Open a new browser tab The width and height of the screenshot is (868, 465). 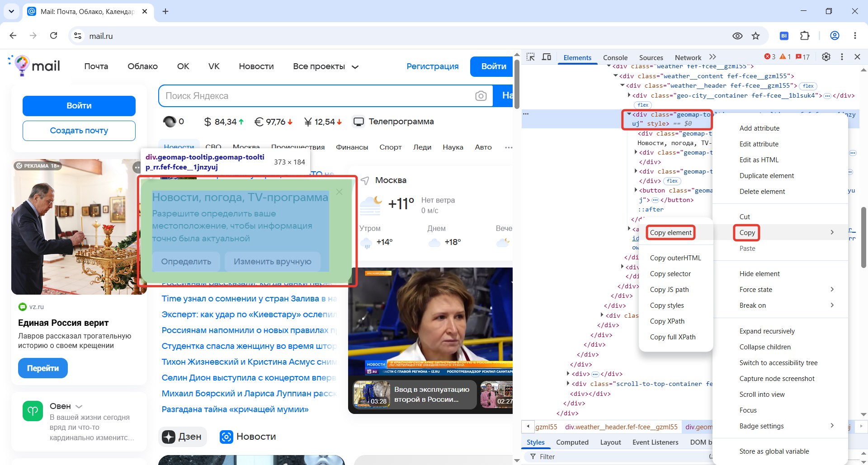click(x=165, y=11)
